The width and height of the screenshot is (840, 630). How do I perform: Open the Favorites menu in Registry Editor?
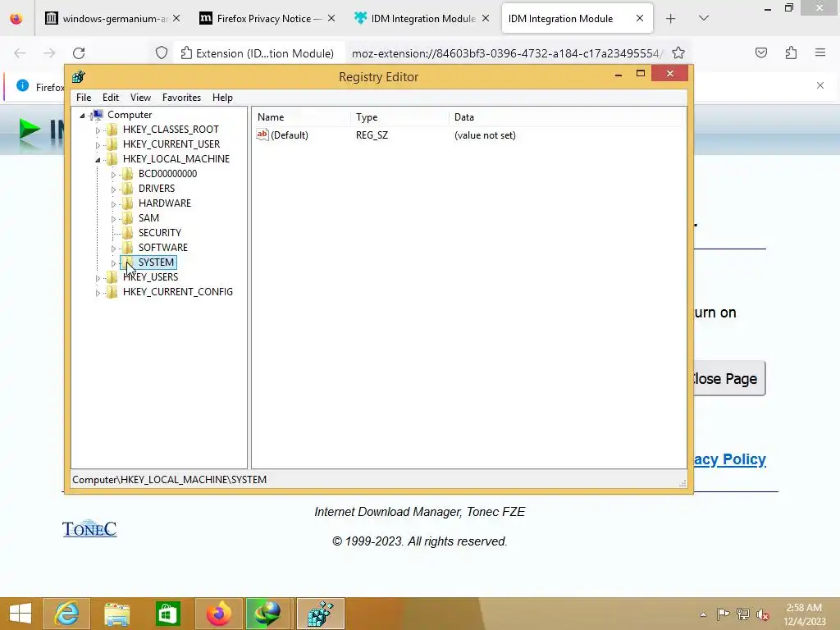tap(181, 98)
